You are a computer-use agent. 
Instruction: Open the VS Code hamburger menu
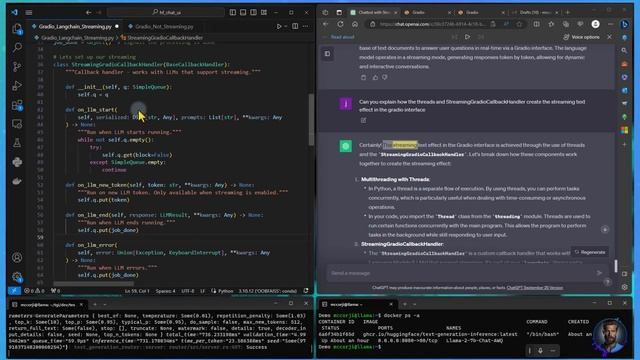pyautogui.click(x=29, y=12)
